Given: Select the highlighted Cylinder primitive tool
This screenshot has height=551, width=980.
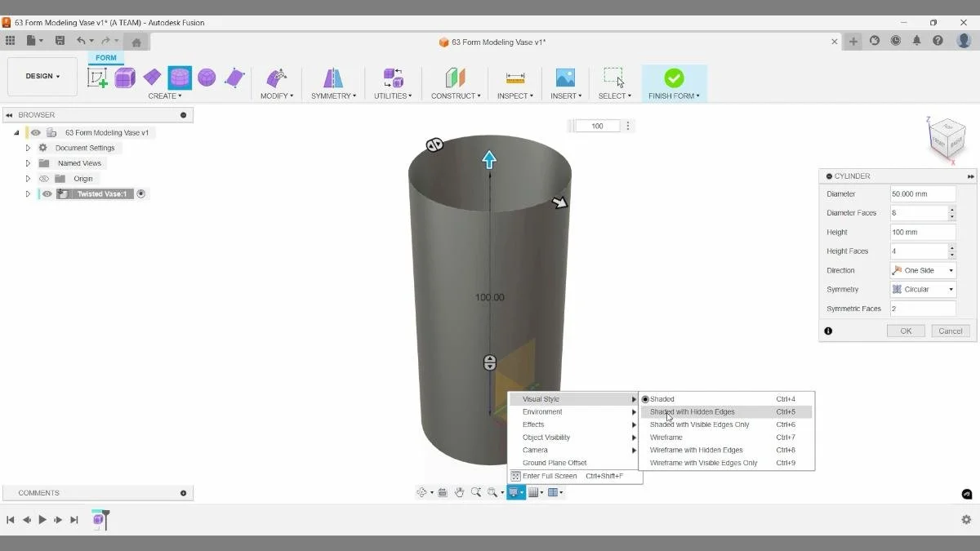Looking at the screenshot, I should point(180,78).
